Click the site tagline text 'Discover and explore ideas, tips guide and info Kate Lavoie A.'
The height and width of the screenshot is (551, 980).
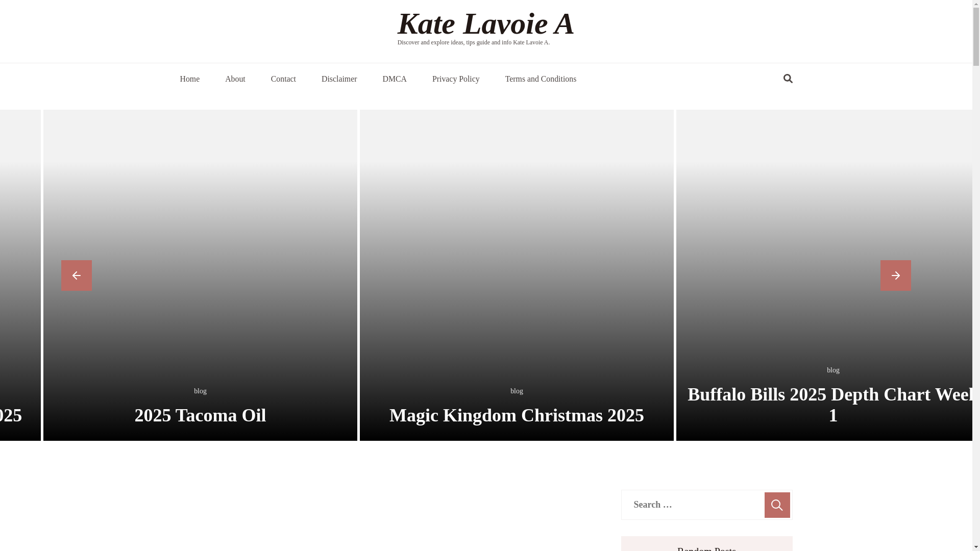click(x=473, y=42)
